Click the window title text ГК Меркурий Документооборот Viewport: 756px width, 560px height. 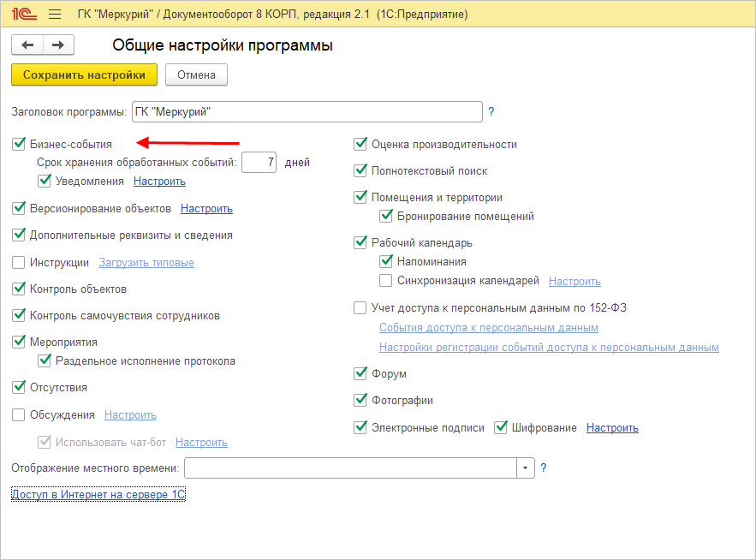pyautogui.click(x=272, y=15)
